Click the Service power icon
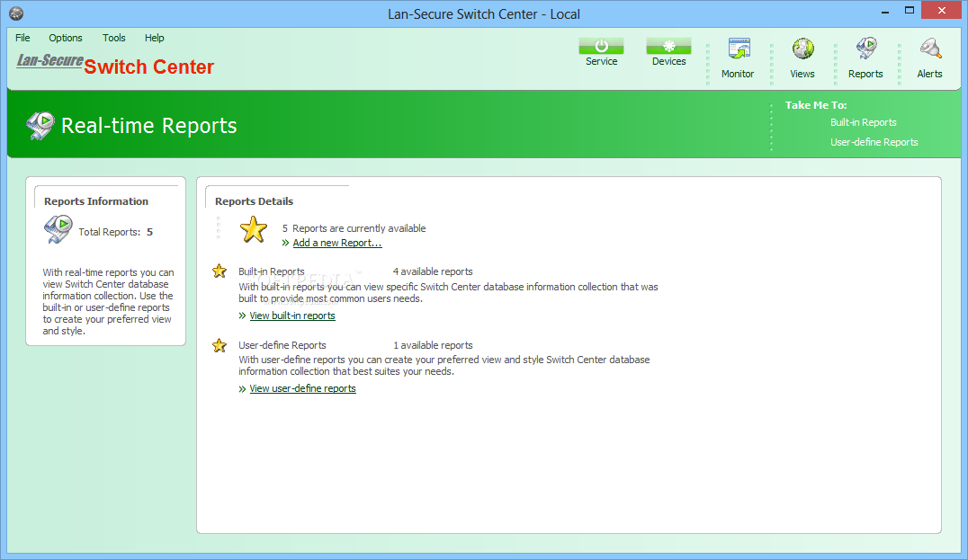This screenshot has width=968, height=560. point(601,46)
